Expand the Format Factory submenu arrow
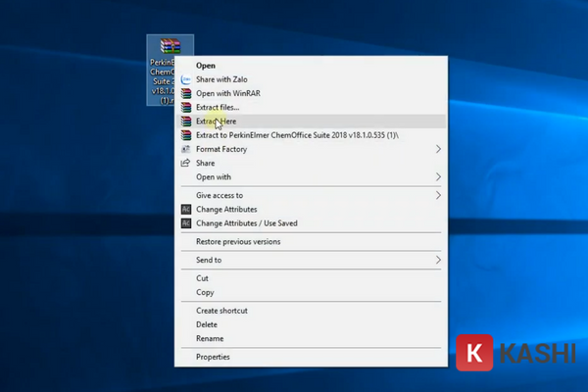The width and height of the screenshot is (588, 392). coord(438,149)
